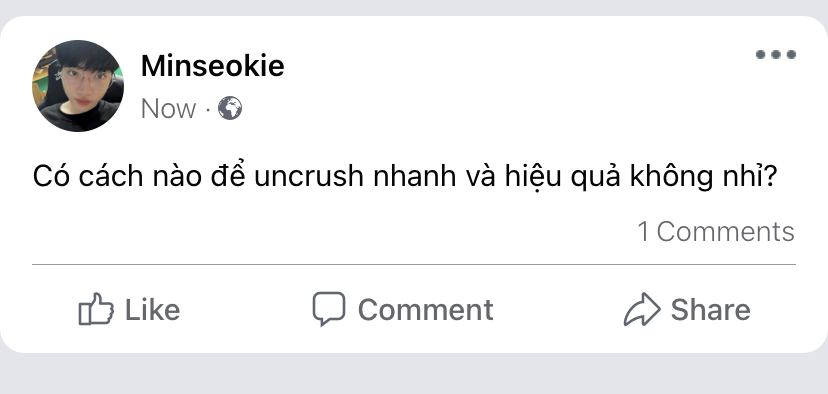The image size is (828, 394).
Task: Click the arrow Share icon
Action: click(x=642, y=309)
